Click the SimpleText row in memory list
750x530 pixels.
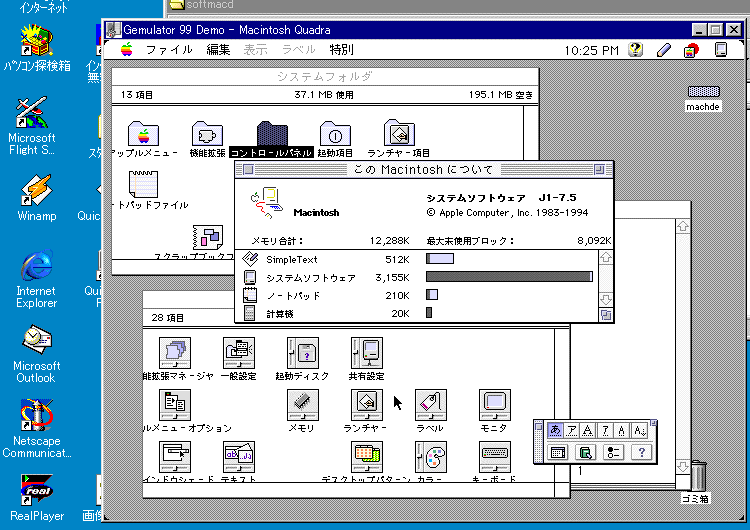click(x=417, y=259)
